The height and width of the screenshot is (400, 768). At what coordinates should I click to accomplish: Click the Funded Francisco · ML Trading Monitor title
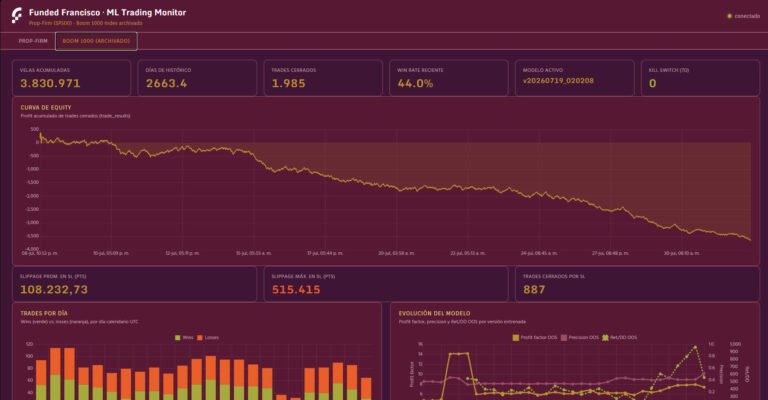(107, 13)
